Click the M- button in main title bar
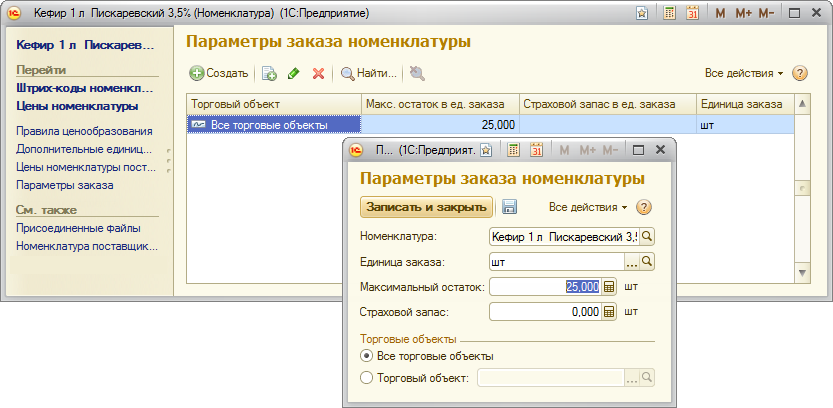 click(766, 14)
